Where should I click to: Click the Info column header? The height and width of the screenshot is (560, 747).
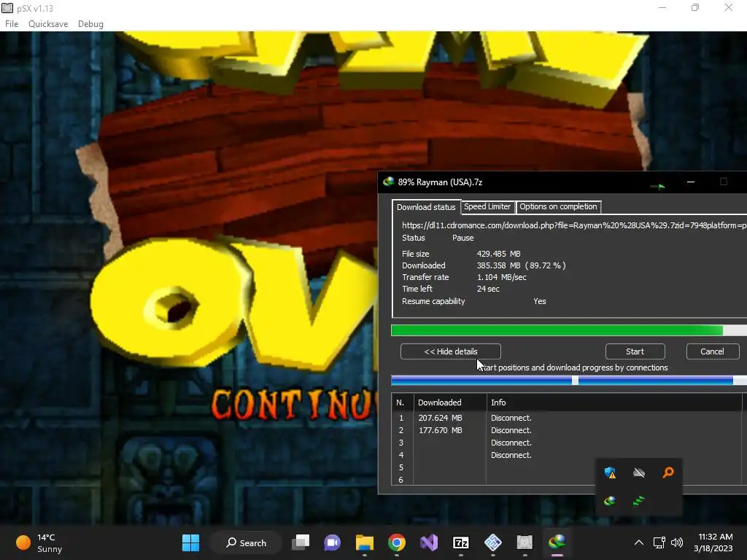pyautogui.click(x=614, y=402)
